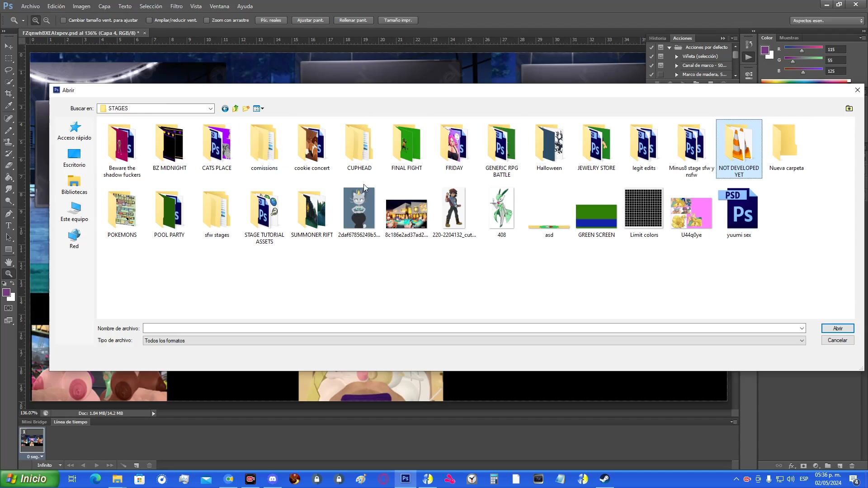Screen dimensions: 868x488
Task: Open Steam from the taskbar
Action: 604,479
